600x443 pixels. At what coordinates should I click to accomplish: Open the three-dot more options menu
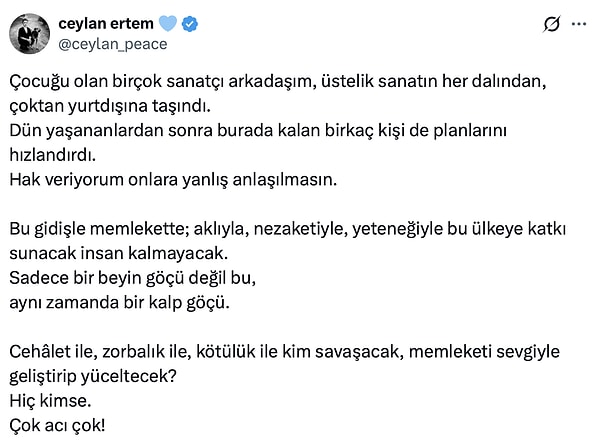point(581,24)
